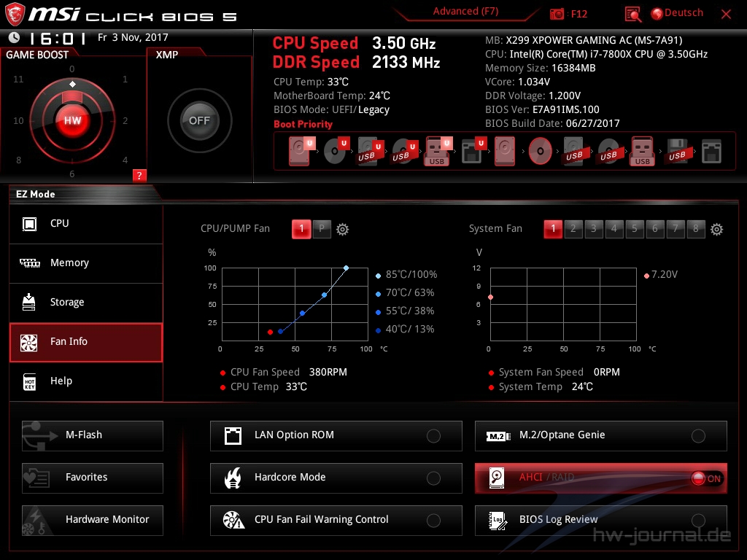Open the Help hotkey section
Viewport: 747px width, 560px height.
[86, 381]
